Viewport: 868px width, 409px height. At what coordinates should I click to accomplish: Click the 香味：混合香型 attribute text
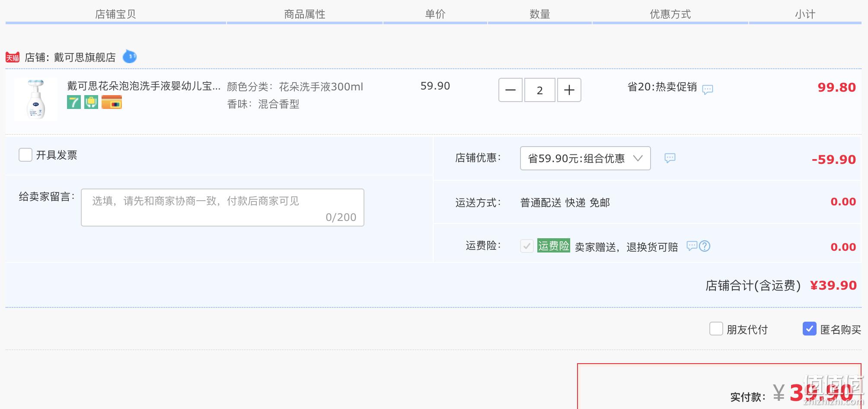[x=263, y=104]
